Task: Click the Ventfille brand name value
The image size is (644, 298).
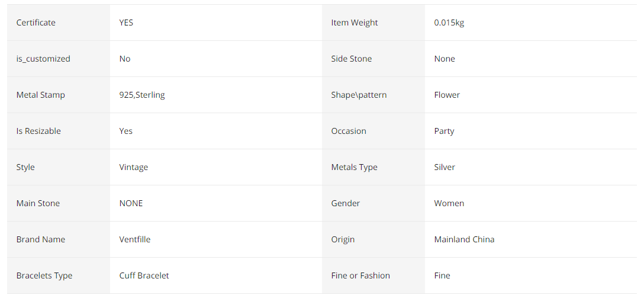Action: click(x=135, y=239)
